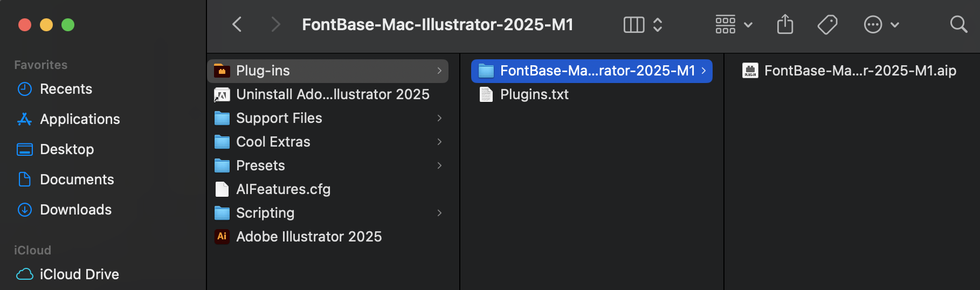Viewport: 980px width, 290px height.
Task: Expand the Scripting row chevron
Action: pos(439,213)
